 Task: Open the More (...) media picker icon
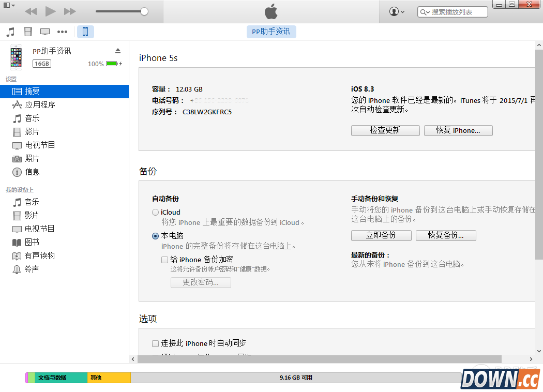pos(62,32)
